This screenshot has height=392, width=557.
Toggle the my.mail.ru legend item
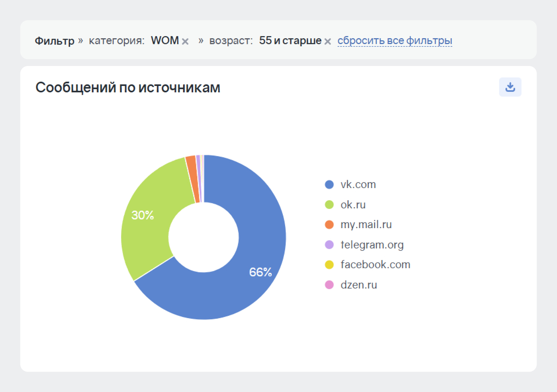358,225
